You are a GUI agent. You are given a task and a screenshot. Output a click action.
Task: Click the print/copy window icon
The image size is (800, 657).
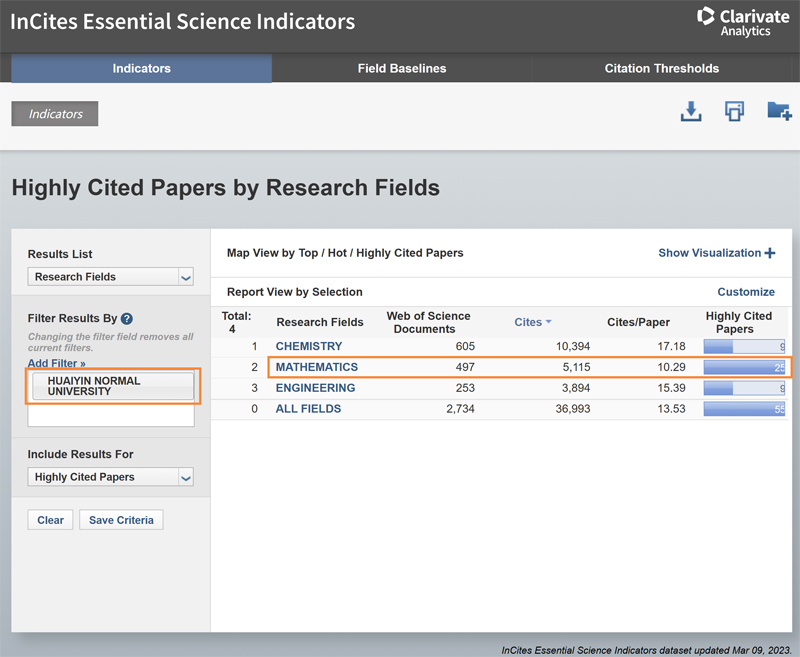[734, 112]
